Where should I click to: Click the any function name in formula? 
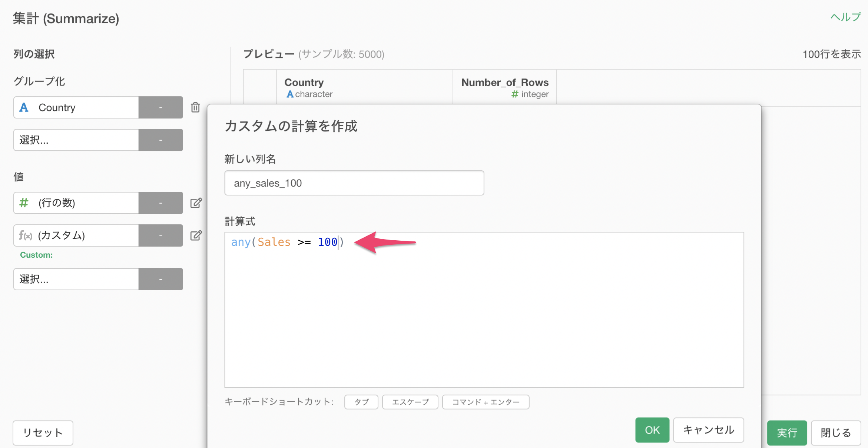click(x=241, y=242)
